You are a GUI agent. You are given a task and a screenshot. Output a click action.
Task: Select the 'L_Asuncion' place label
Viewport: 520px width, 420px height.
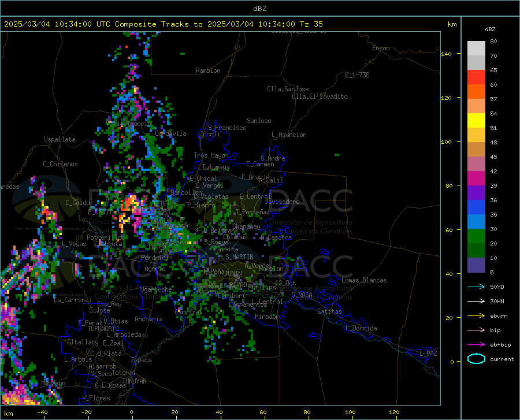point(289,135)
